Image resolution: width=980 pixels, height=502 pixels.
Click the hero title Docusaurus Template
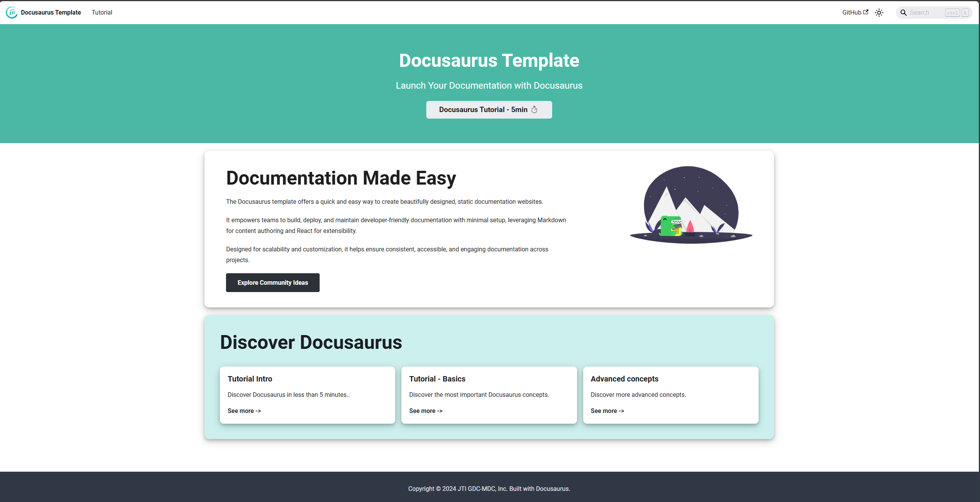489,61
